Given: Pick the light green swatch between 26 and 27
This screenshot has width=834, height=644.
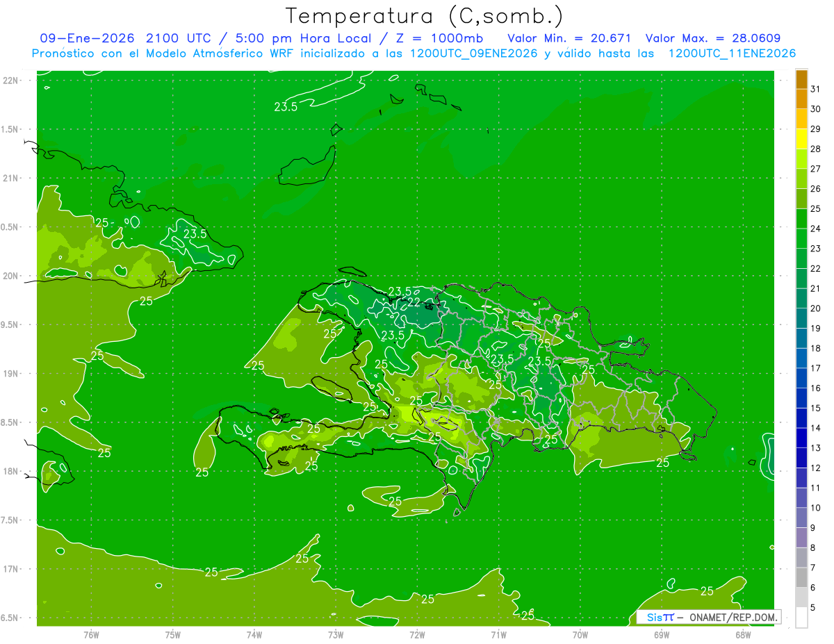Looking at the screenshot, I should click(801, 179).
